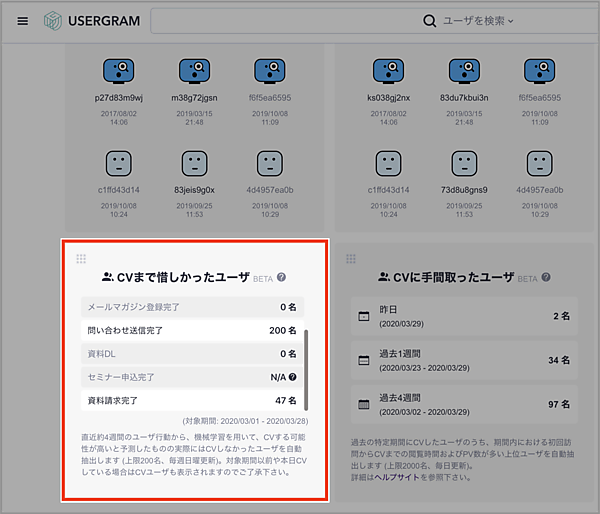Image resolution: width=600 pixels, height=514 pixels.
Task: Click the 83jeis9g0x user face icon
Action: click(x=194, y=162)
